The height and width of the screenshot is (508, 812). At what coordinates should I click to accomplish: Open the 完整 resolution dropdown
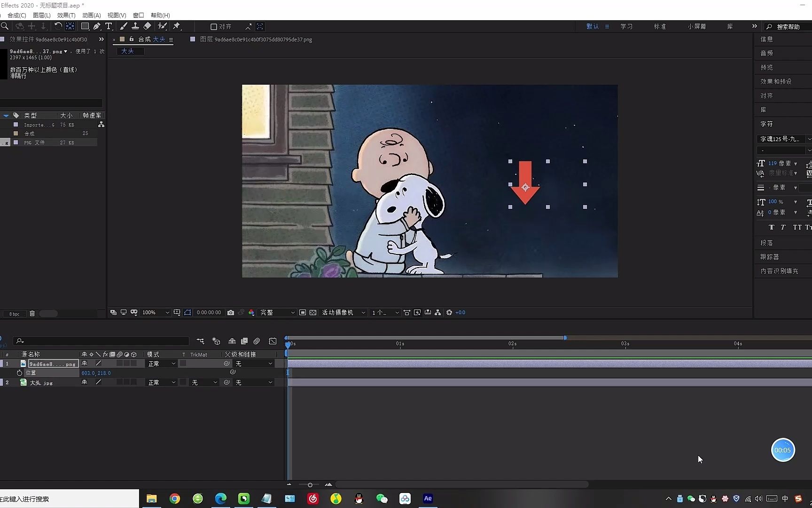click(277, 312)
